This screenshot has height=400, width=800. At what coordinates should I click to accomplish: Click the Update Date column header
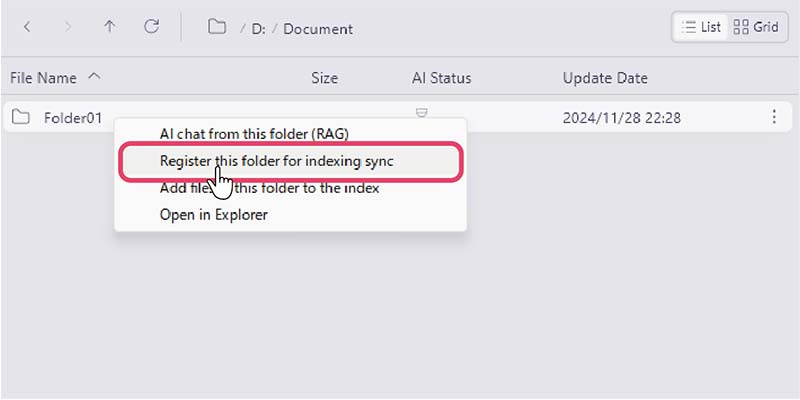click(x=605, y=78)
